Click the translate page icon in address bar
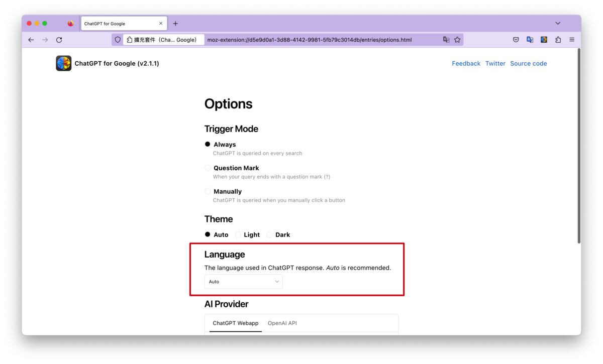 [446, 40]
